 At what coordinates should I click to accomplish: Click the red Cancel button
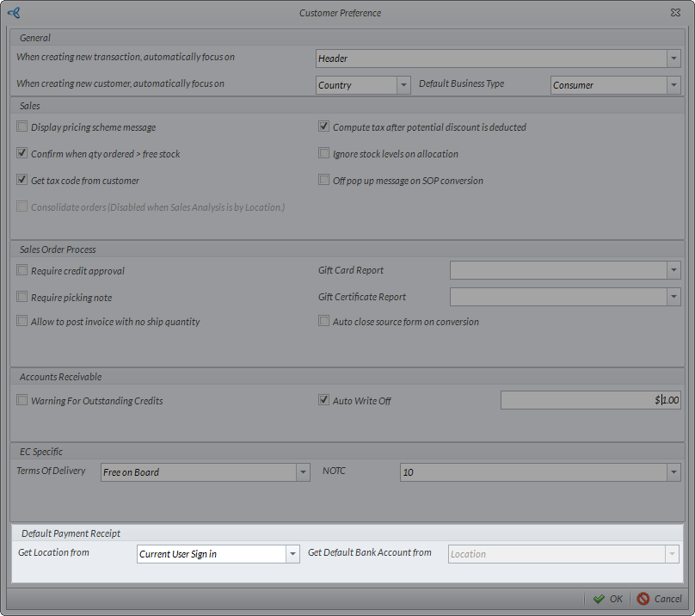(x=659, y=599)
